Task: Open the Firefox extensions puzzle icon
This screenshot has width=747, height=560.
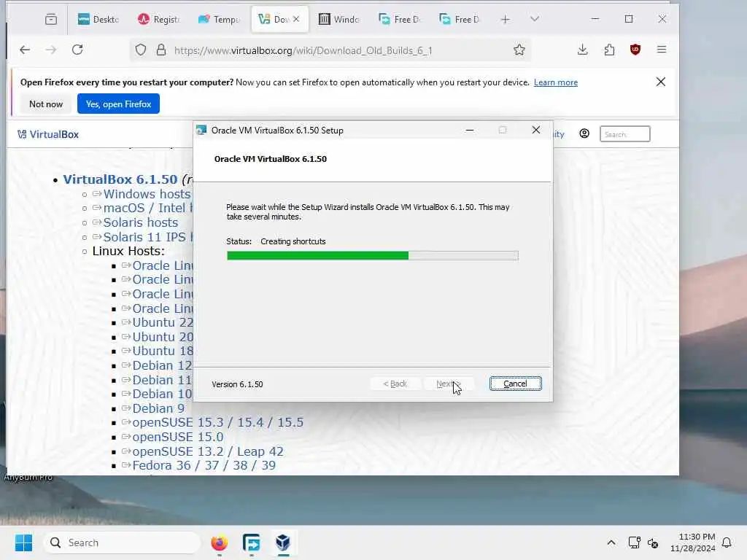Action: coord(609,50)
